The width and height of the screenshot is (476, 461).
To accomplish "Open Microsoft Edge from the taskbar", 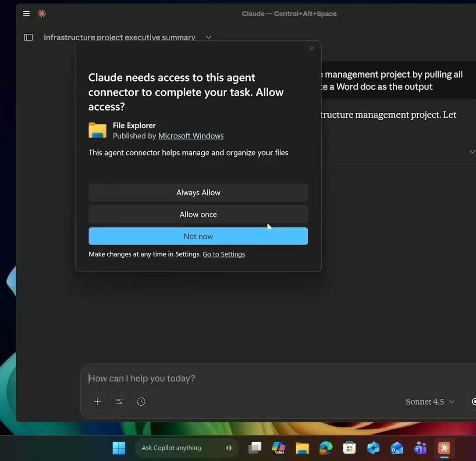I will pos(326,448).
